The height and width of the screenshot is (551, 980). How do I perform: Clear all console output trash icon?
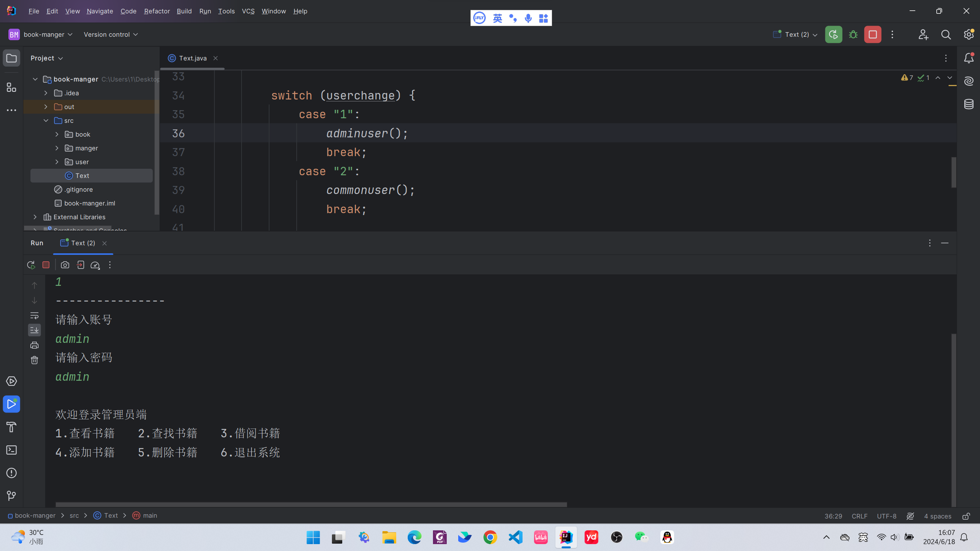tap(34, 360)
